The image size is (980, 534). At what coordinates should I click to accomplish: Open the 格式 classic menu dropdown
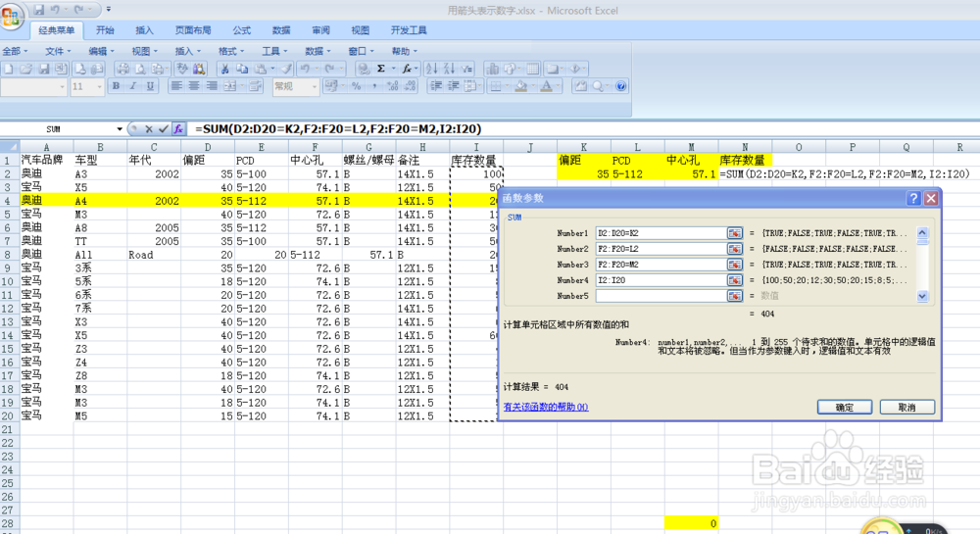(231, 51)
